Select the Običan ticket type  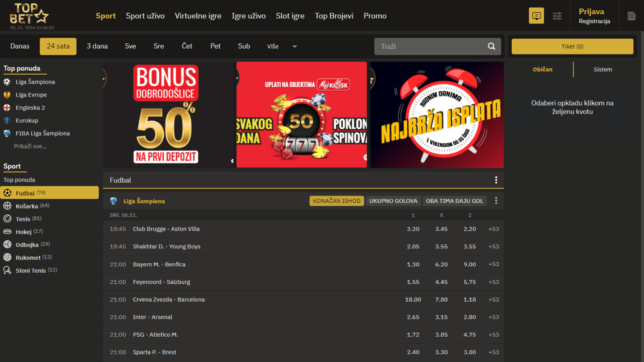point(543,69)
